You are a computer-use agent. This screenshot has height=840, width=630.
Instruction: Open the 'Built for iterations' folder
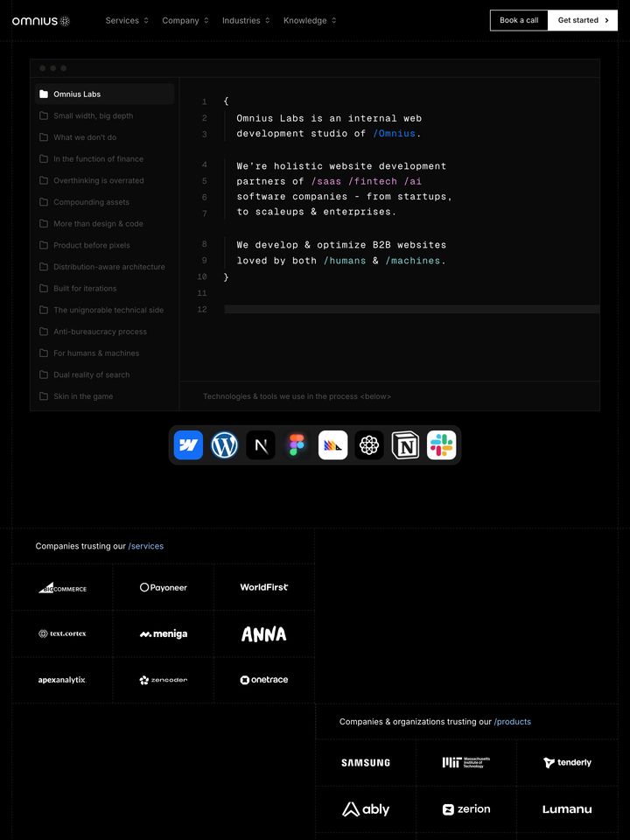pos(104,288)
